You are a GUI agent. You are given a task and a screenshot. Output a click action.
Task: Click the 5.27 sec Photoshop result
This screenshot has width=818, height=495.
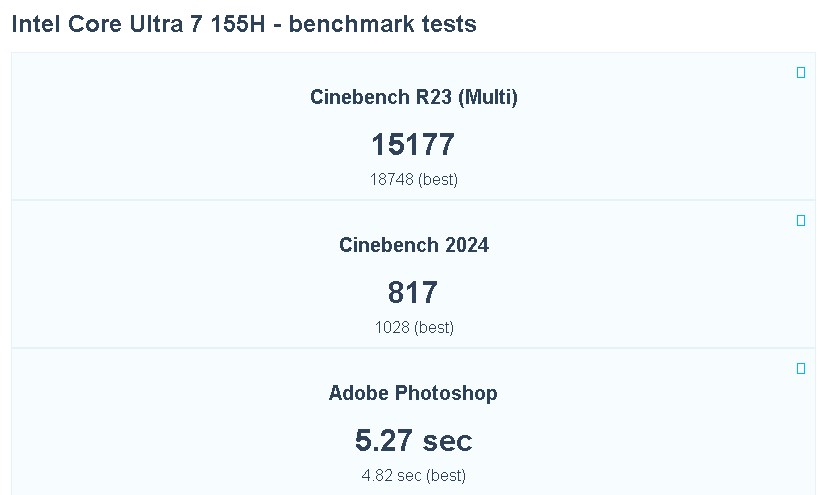(413, 441)
